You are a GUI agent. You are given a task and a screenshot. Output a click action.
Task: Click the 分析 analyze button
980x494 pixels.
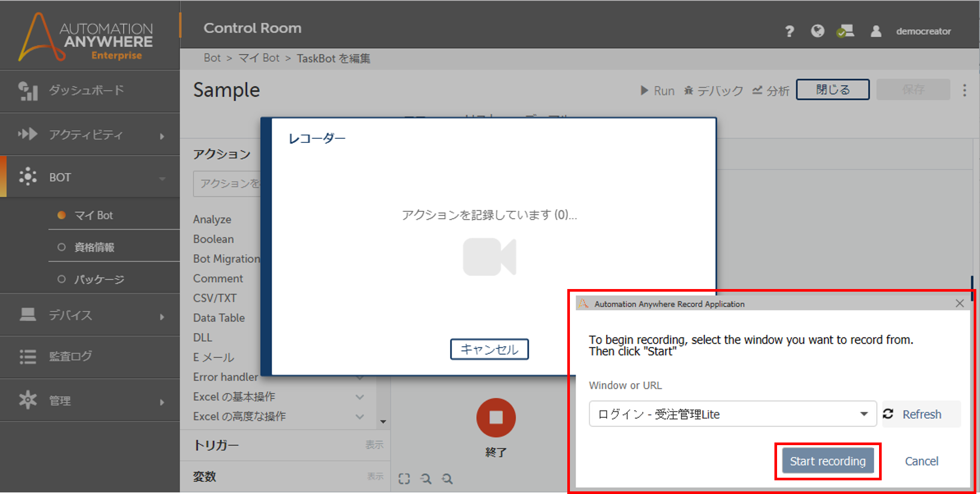[x=771, y=91]
